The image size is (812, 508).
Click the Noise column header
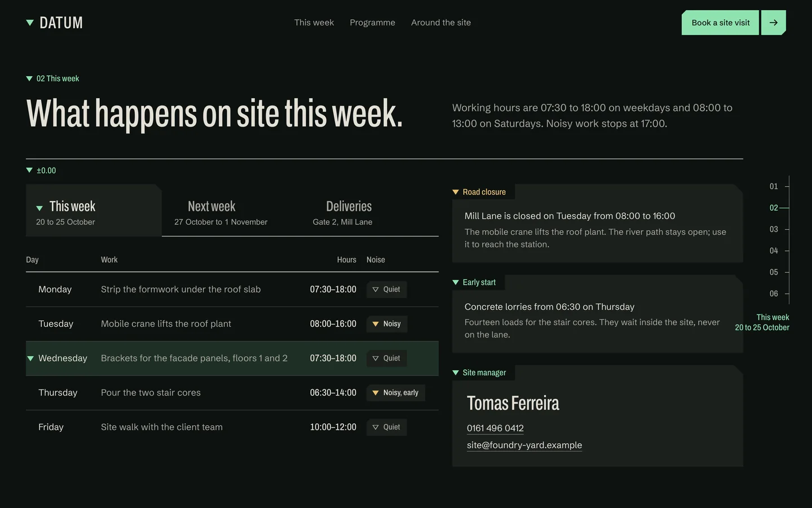376,260
